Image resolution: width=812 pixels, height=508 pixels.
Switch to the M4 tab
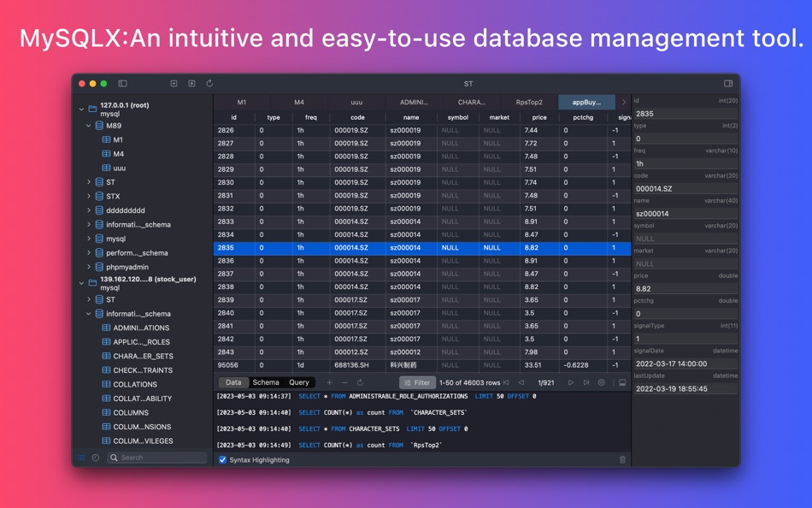299,102
